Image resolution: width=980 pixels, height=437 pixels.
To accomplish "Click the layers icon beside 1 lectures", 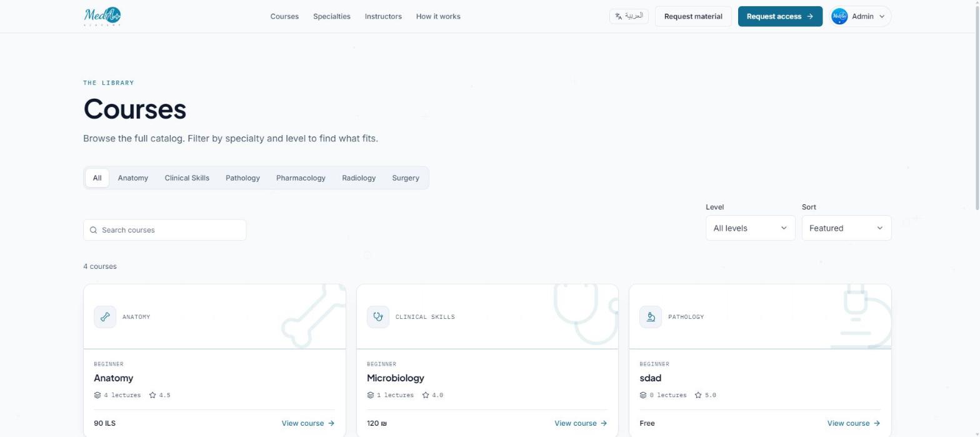I will (x=371, y=395).
